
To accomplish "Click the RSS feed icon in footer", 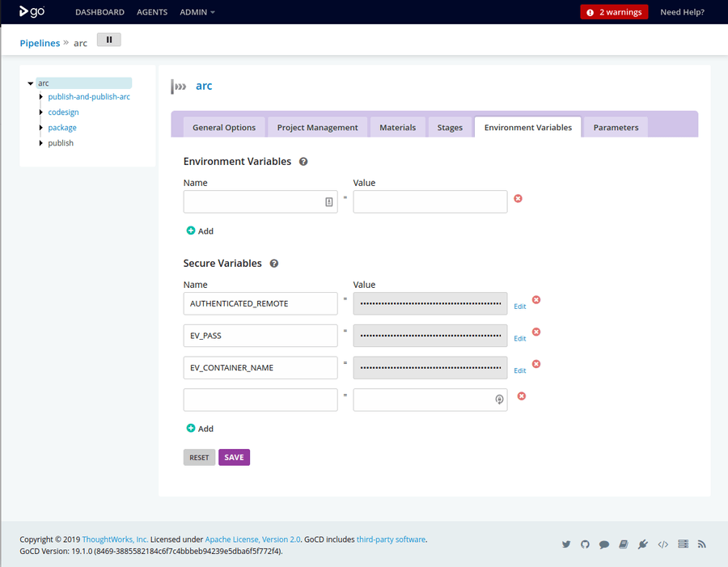I will coord(701,544).
